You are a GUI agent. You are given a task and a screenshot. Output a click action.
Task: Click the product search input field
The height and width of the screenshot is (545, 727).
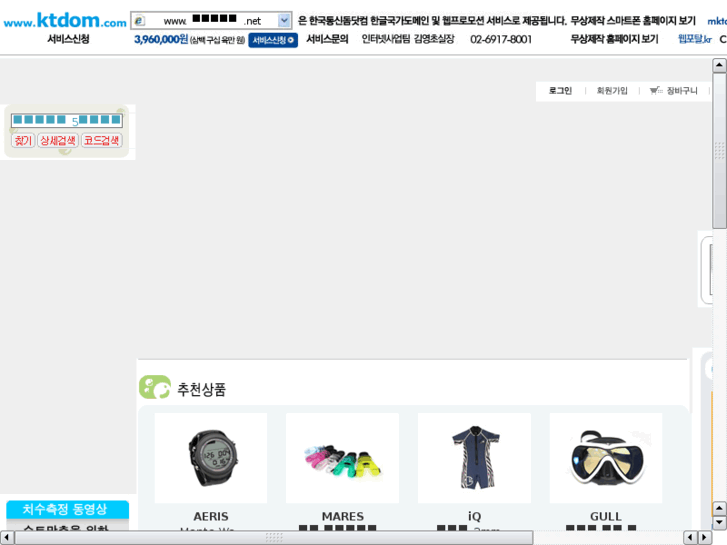[67, 120]
